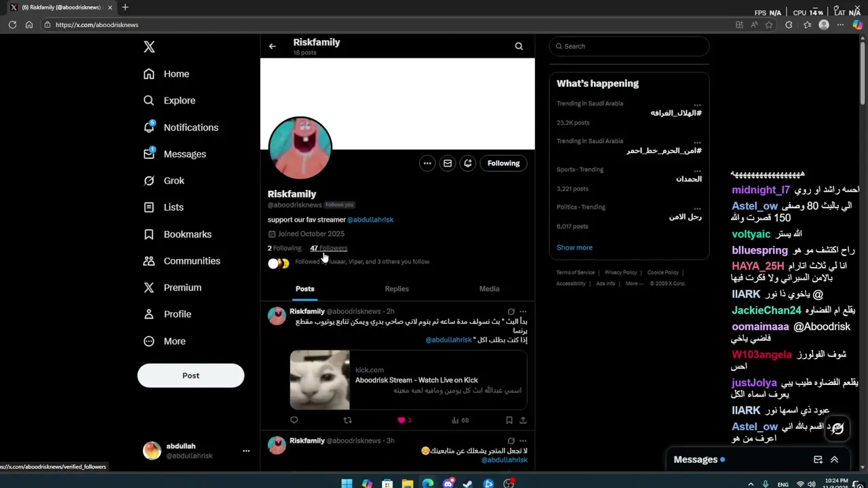868x488 pixels.
Task: Click the Search input field
Action: pyautogui.click(x=629, y=46)
